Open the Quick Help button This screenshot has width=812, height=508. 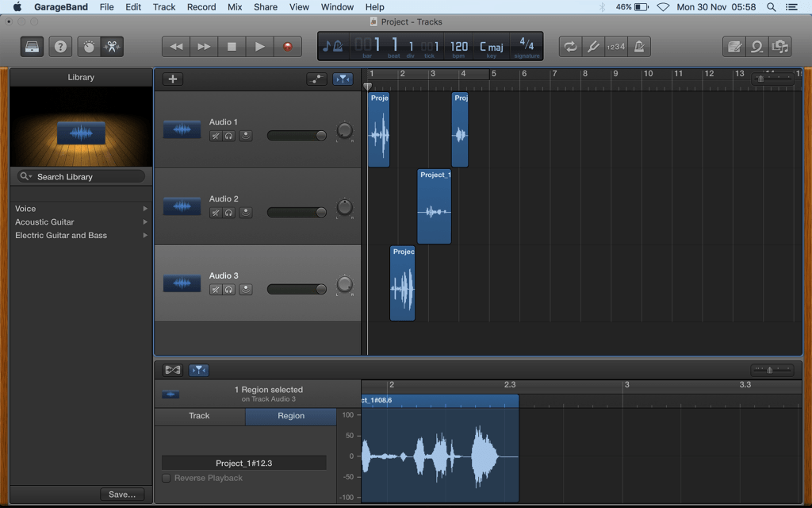click(x=59, y=47)
